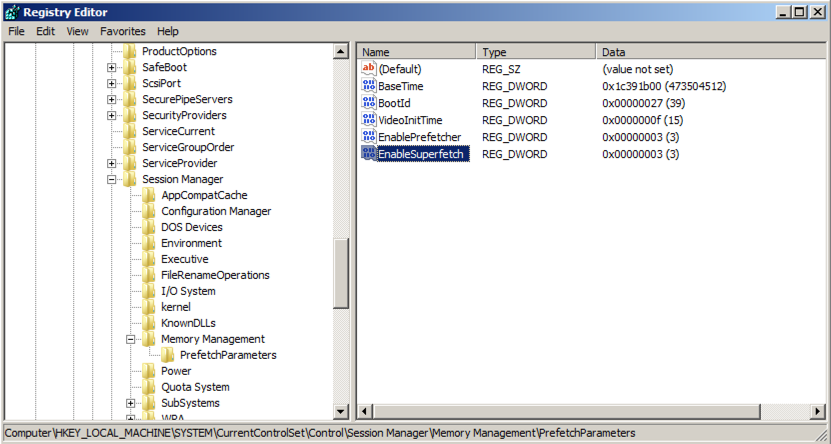The image size is (831, 444).
Task: Click the data 0x1c391b00 (473504512)
Action: click(x=664, y=86)
